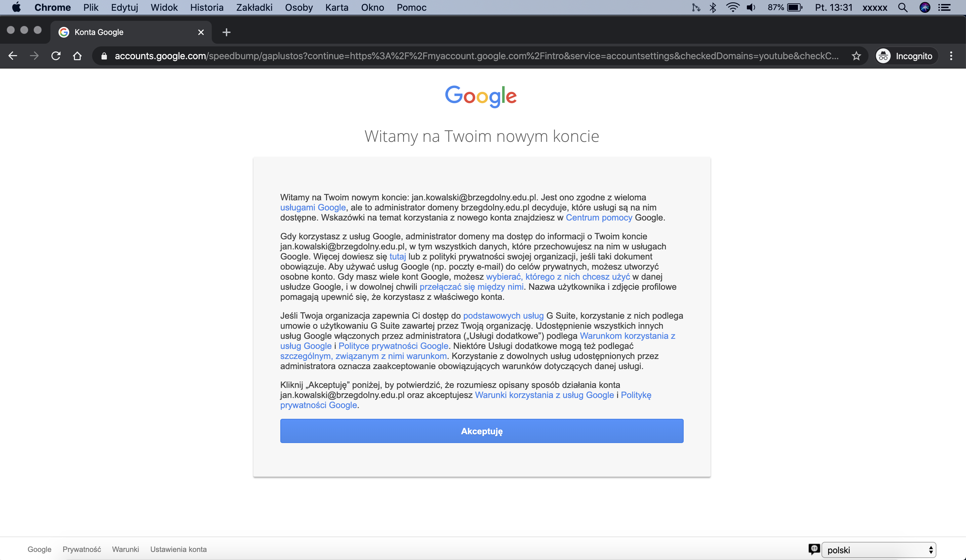The height and width of the screenshot is (560, 966).
Task: Select the Konta Google tab
Action: point(130,32)
